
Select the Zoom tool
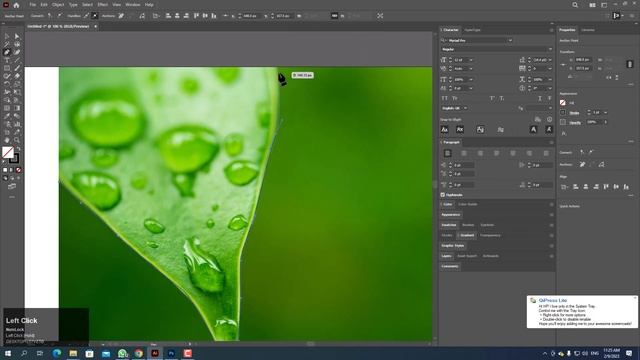click(x=17, y=140)
